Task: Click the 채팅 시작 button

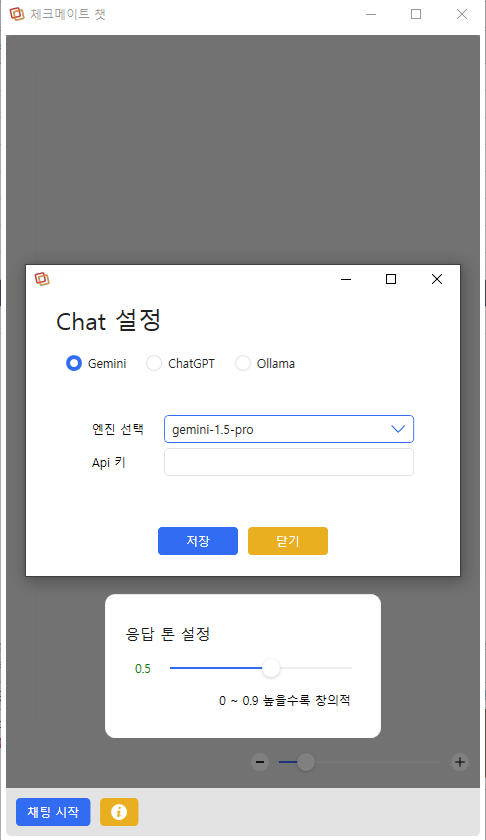Action: click(x=53, y=812)
